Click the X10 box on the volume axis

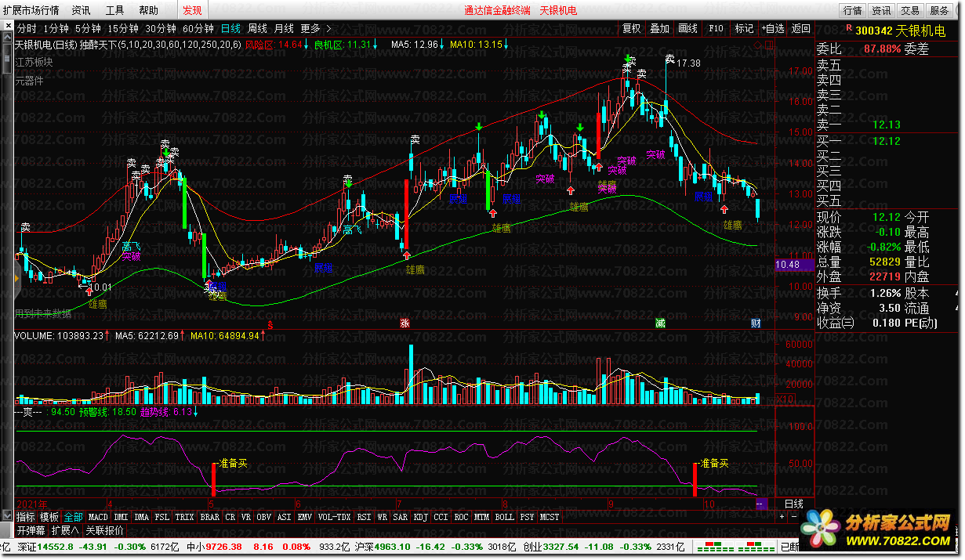pyautogui.click(x=785, y=399)
